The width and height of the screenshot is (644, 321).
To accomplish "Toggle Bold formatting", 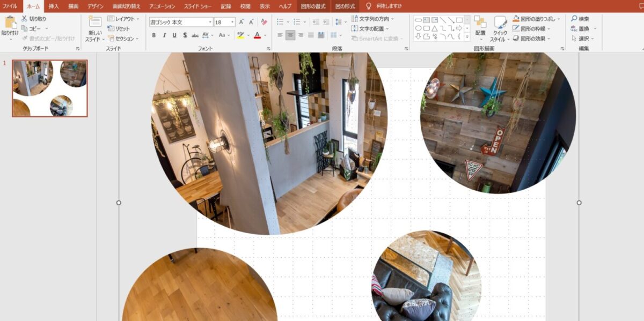I will (154, 35).
